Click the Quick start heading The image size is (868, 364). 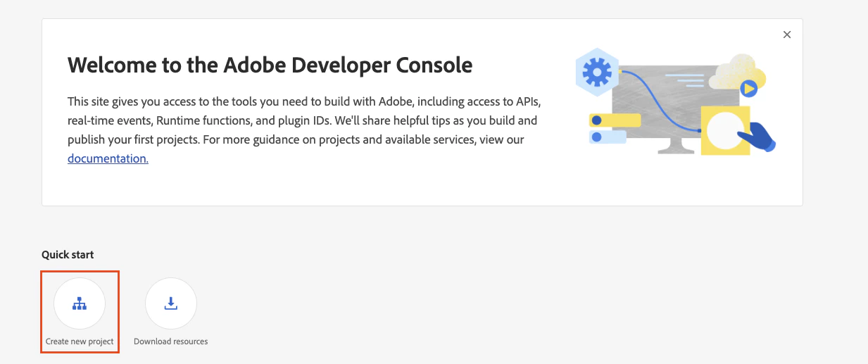click(68, 255)
